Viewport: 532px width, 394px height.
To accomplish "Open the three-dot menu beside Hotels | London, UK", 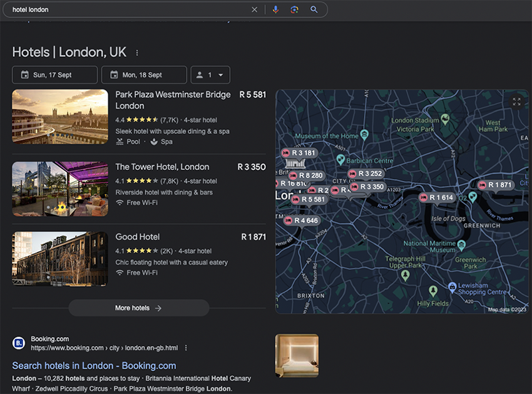I will point(137,53).
